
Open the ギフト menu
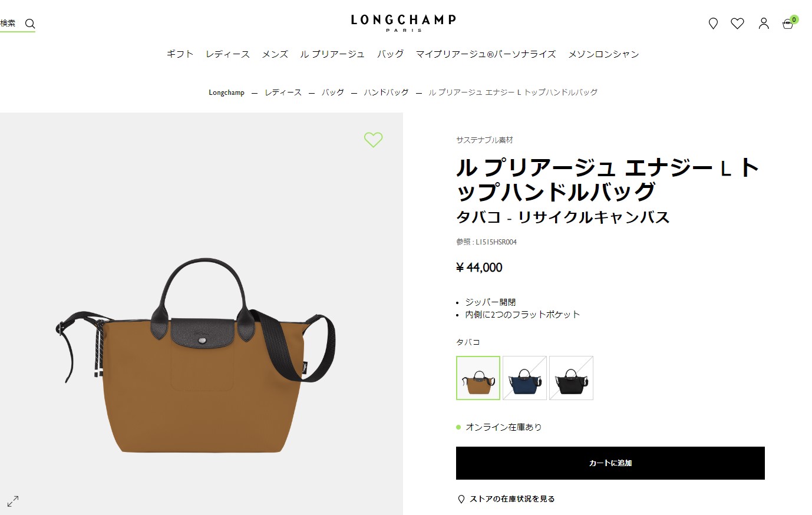(180, 54)
